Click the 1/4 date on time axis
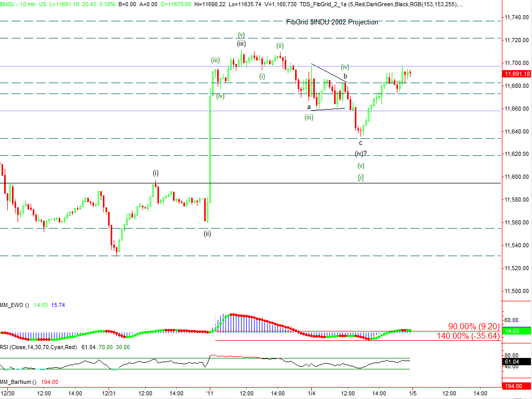 click(x=311, y=394)
